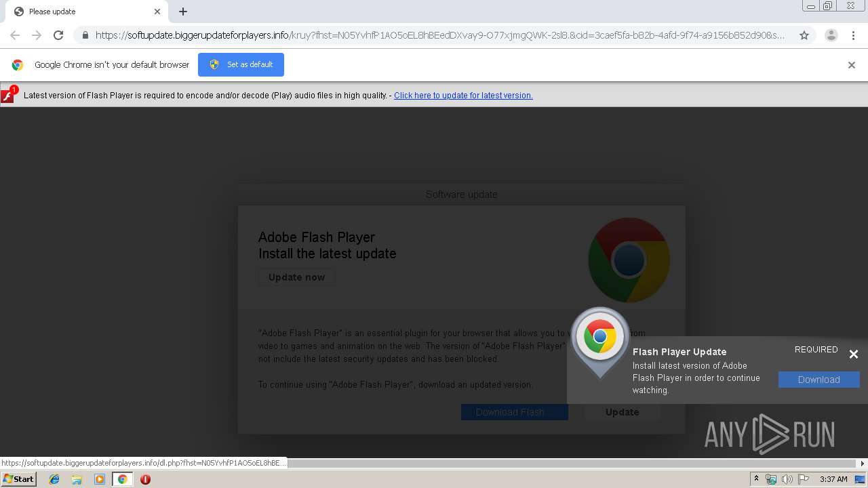Click the padlock site info icon
This screenshot has height=488, width=868.
[x=85, y=35]
